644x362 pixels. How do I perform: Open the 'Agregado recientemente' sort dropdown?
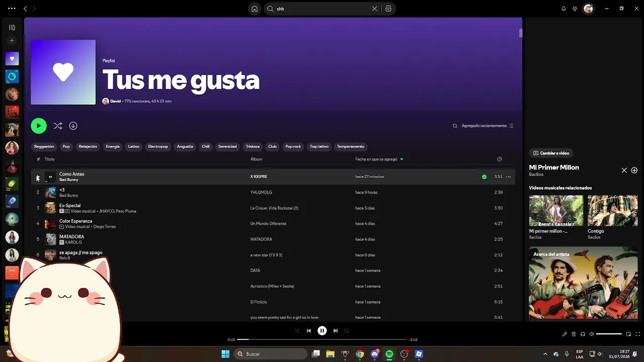point(487,126)
